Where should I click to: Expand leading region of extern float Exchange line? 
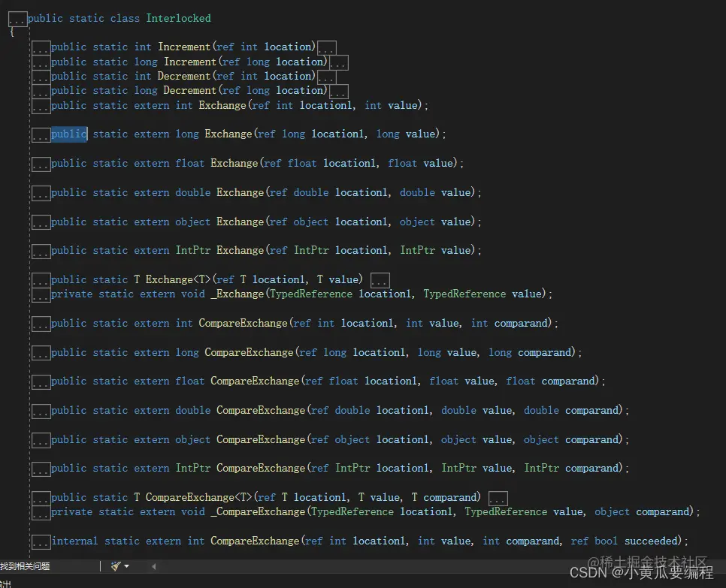click(41, 164)
